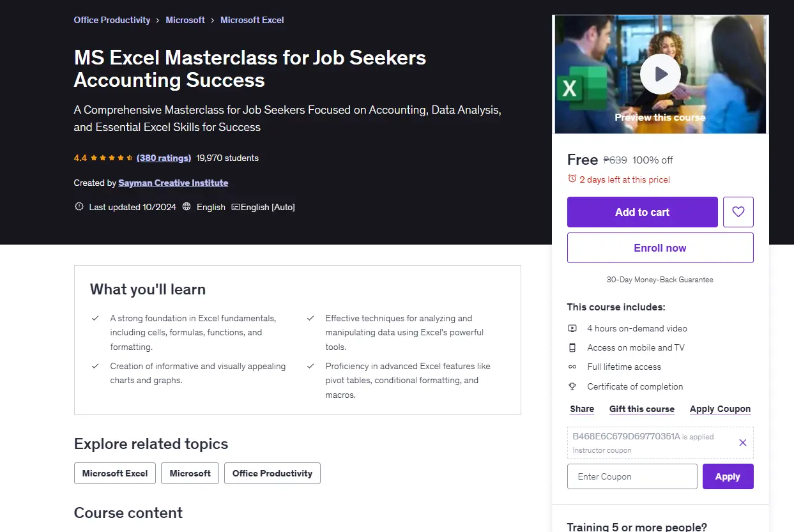The width and height of the screenshot is (794, 532).
Task: Click '30-Day Money-Back Guarantee' text
Action: (660, 280)
